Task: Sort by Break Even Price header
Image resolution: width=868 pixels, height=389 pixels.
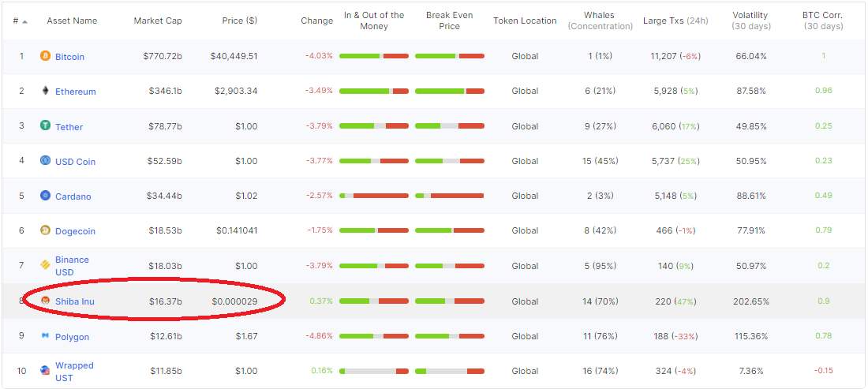Action: 450,21
